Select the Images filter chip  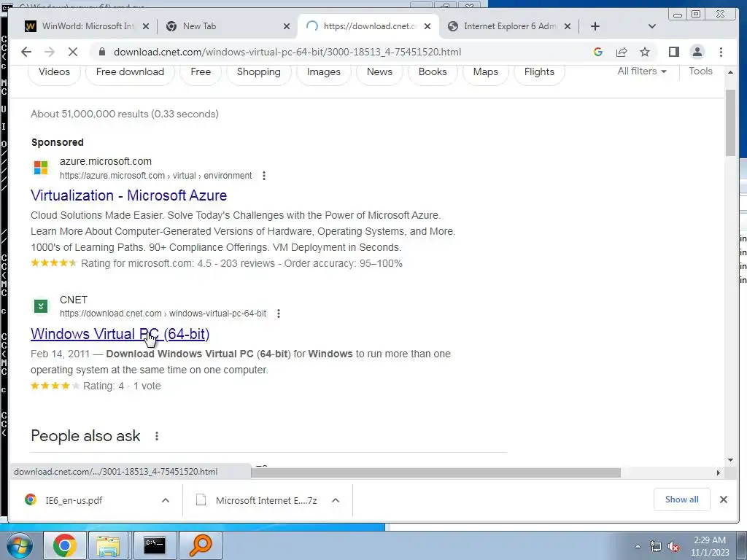pos(323,72)
